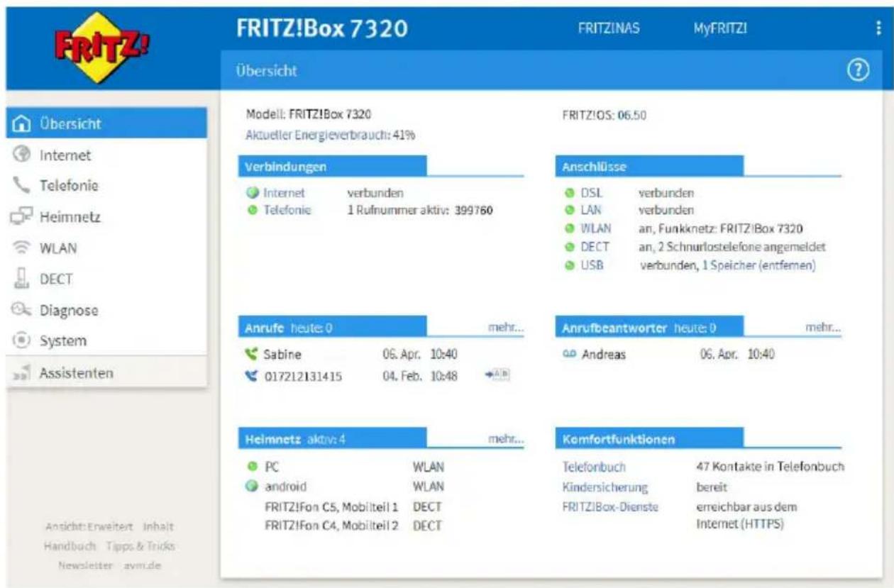This screenshot has width=894, height=588.
Task: Open the help question mark icon
Action: (x=859, y=70)
